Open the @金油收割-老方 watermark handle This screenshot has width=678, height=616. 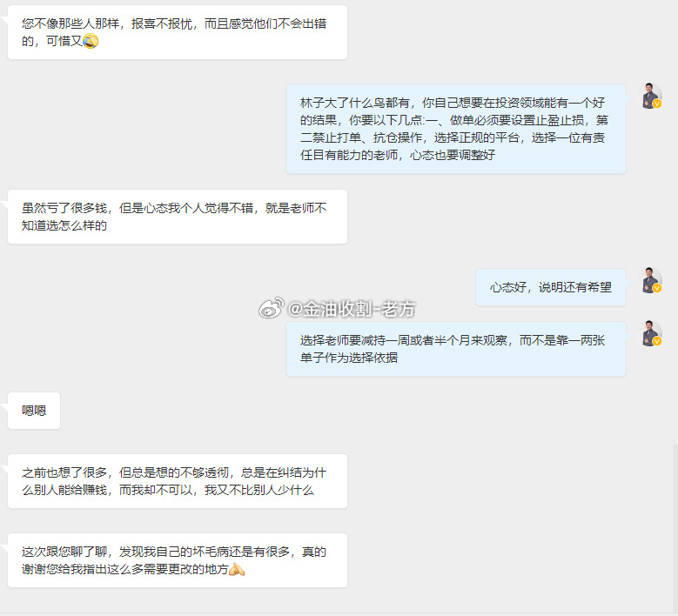351,309
